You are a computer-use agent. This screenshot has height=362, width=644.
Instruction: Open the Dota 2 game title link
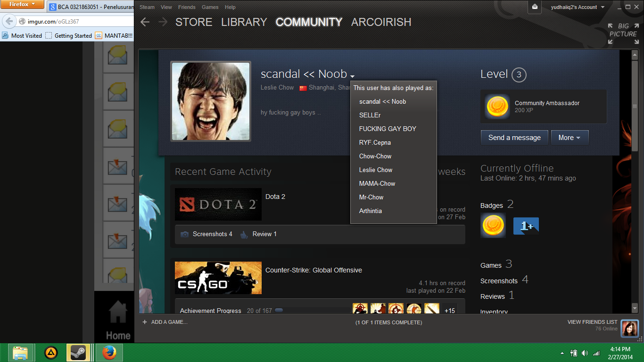pos(275,197)
